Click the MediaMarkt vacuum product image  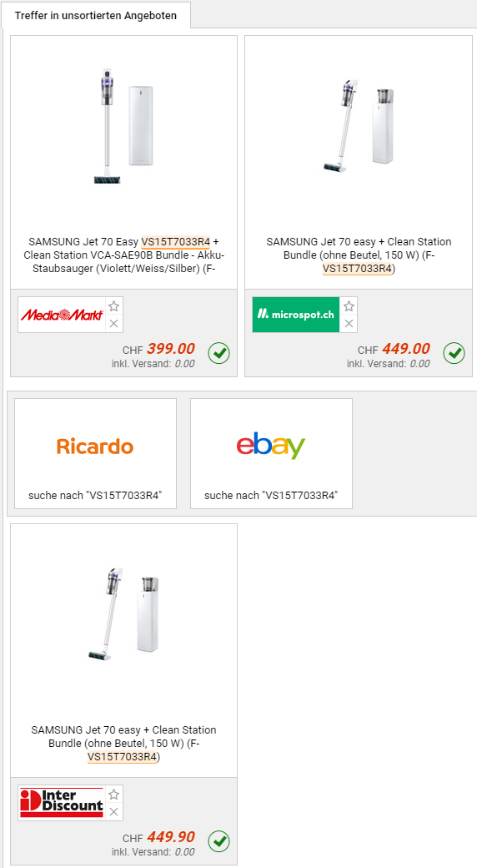[x=123, y=126]
